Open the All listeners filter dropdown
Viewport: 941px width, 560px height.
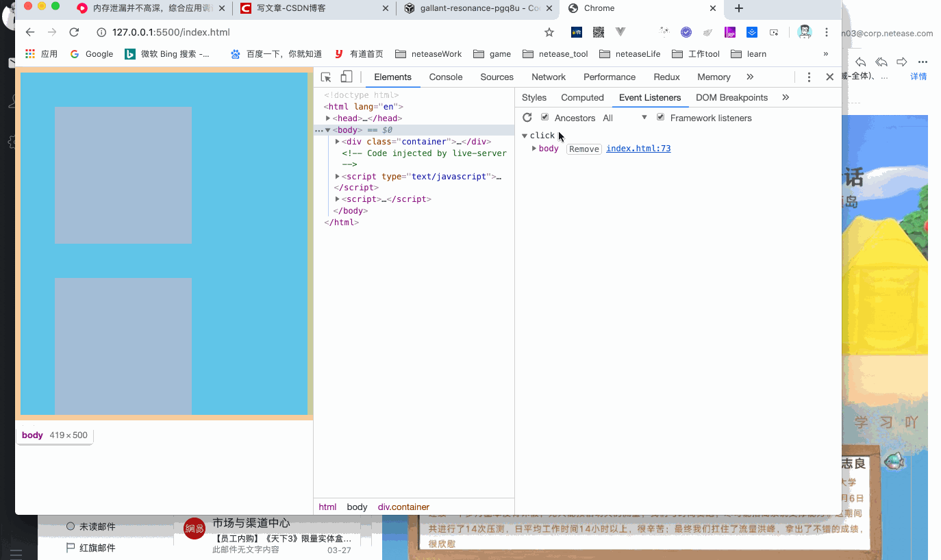tap(625, 118)
